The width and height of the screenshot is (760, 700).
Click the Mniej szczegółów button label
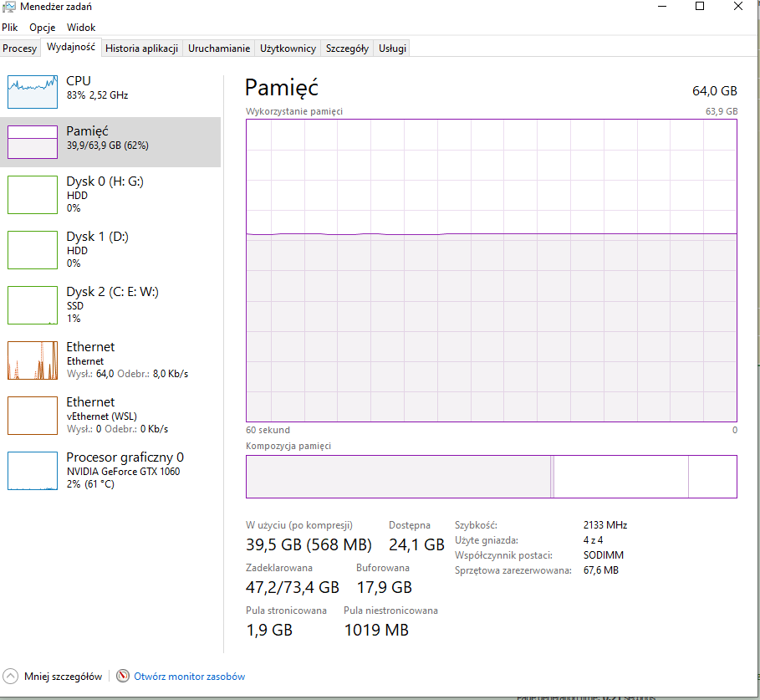[x=63, y=677]
